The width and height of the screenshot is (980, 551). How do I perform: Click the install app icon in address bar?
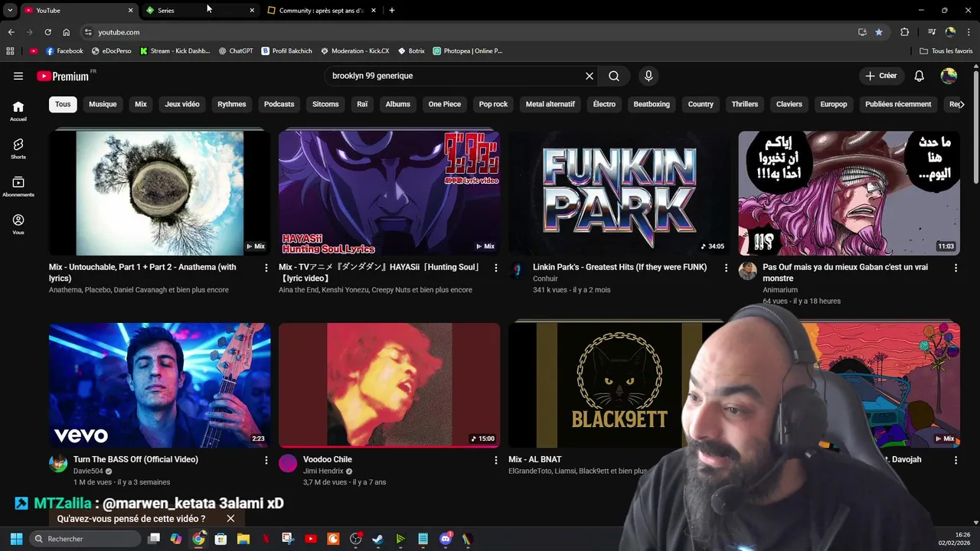862,32
